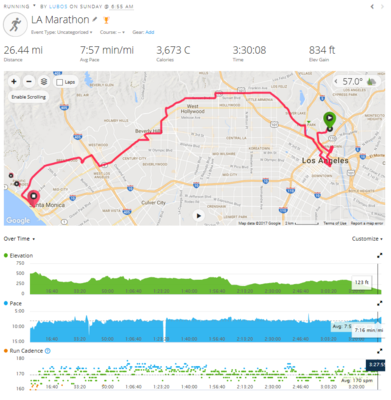Open the Course dropdown
This screenshot has width=391, height=400.
[112, 32]
